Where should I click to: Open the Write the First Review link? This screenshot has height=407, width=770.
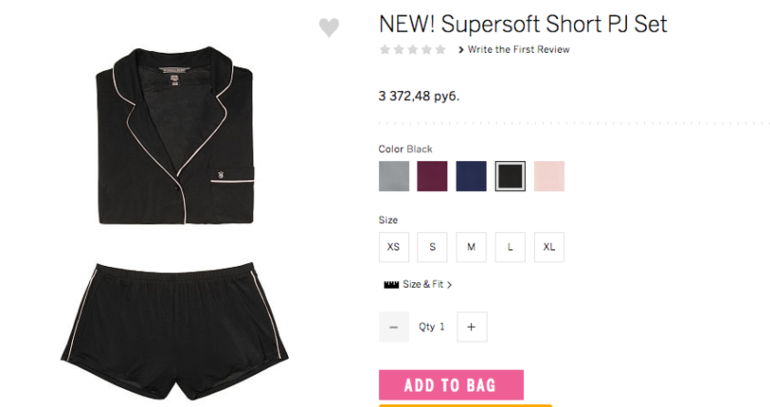(519, 50)
